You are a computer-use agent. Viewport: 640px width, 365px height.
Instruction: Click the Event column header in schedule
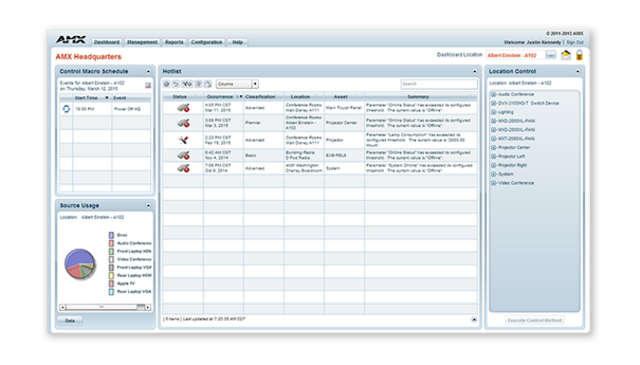131,98
